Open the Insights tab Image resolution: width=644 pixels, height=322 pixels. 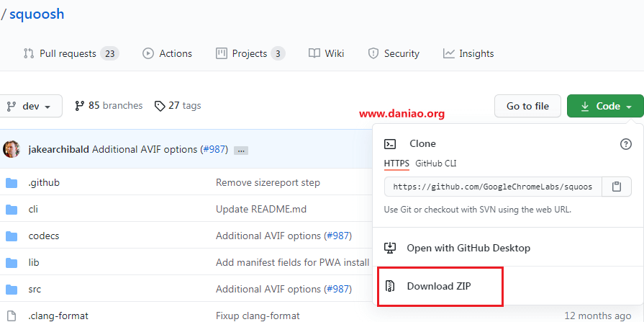click(x=468, y=53)
